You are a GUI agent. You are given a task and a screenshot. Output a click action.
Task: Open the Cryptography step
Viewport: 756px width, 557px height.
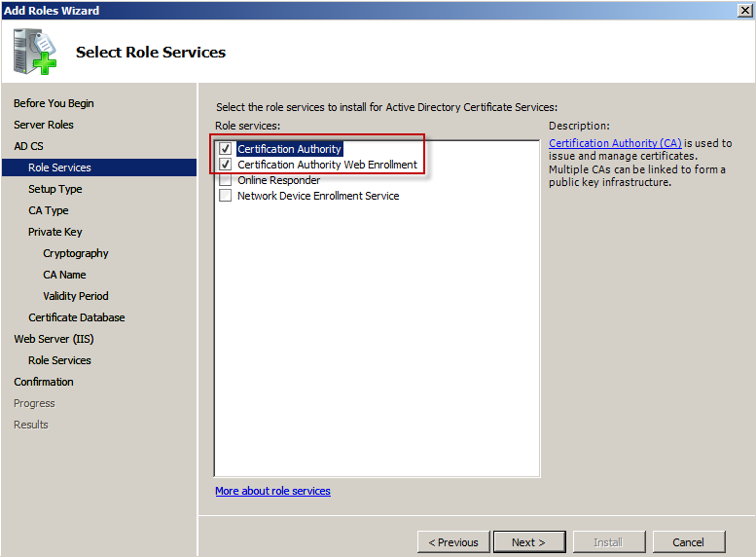point(76,253)
